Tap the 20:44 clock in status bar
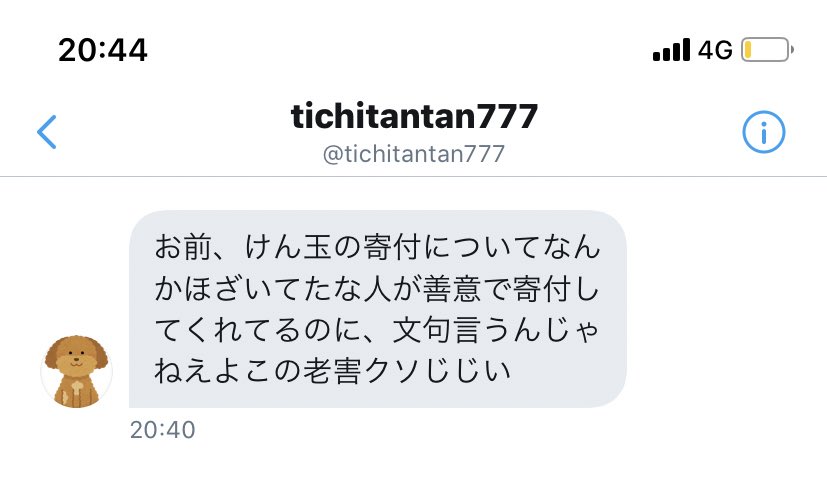The image size is (827, 490). click(103, 50)
